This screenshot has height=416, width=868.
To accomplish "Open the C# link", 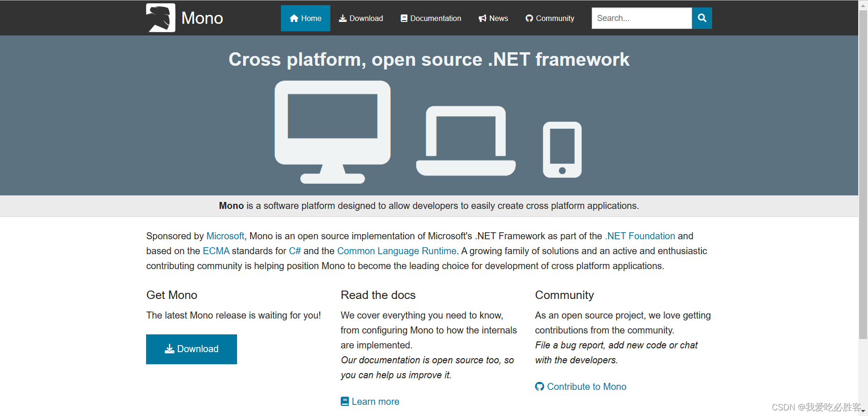I will (295, 251).
